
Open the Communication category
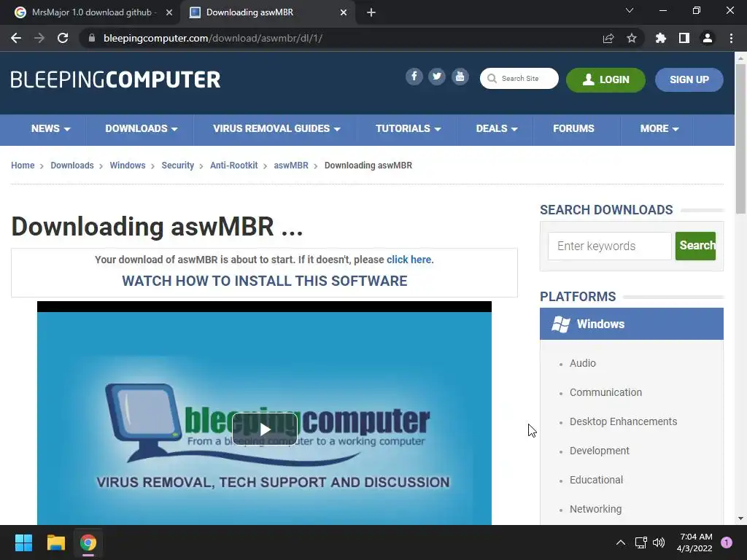605,392
